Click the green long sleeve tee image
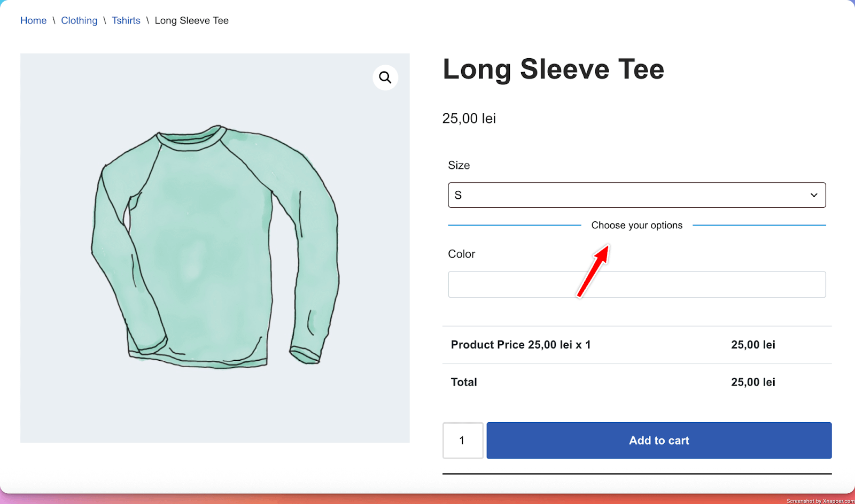Image resolution: width=855 pixels, height=504 pixels. (214, 248)
